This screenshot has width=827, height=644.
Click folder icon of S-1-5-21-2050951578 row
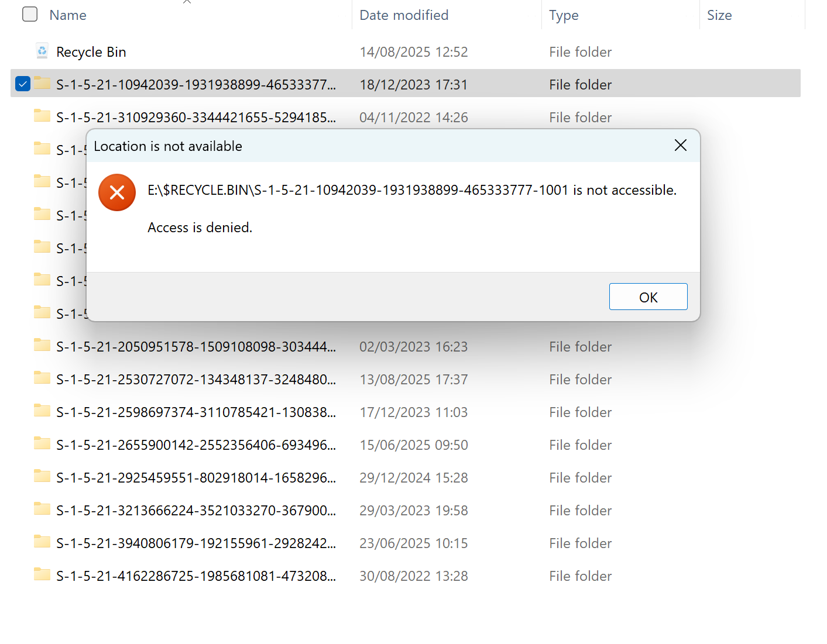pyautogui.click(x=42, y=345)
